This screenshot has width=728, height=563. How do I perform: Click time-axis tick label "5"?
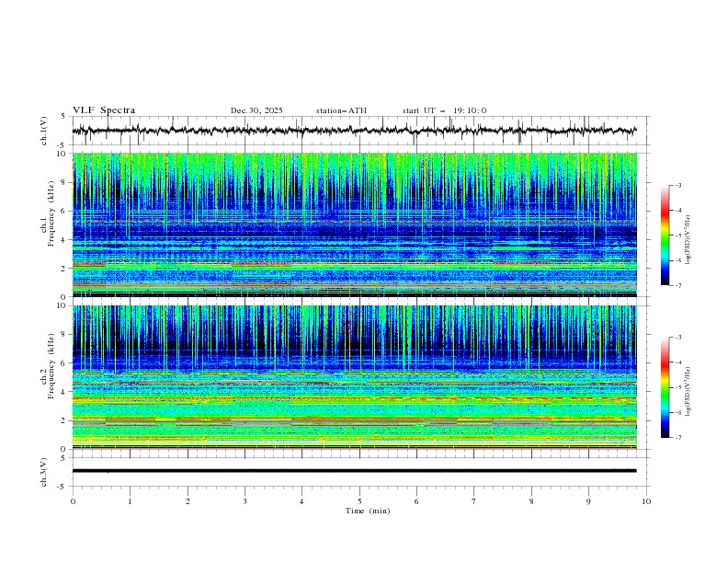pyautogui.click(x=359, y=501)
